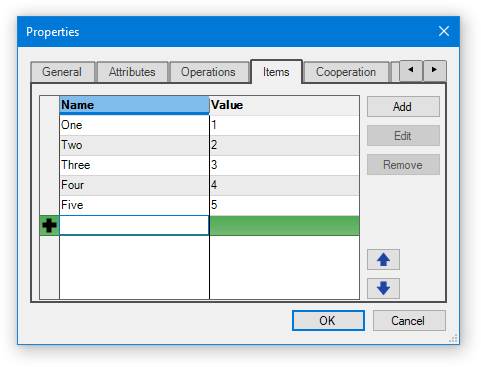Viewport: 481px width, 367px height.
Task: Click the value cell '5'
Action: (284, 205)
